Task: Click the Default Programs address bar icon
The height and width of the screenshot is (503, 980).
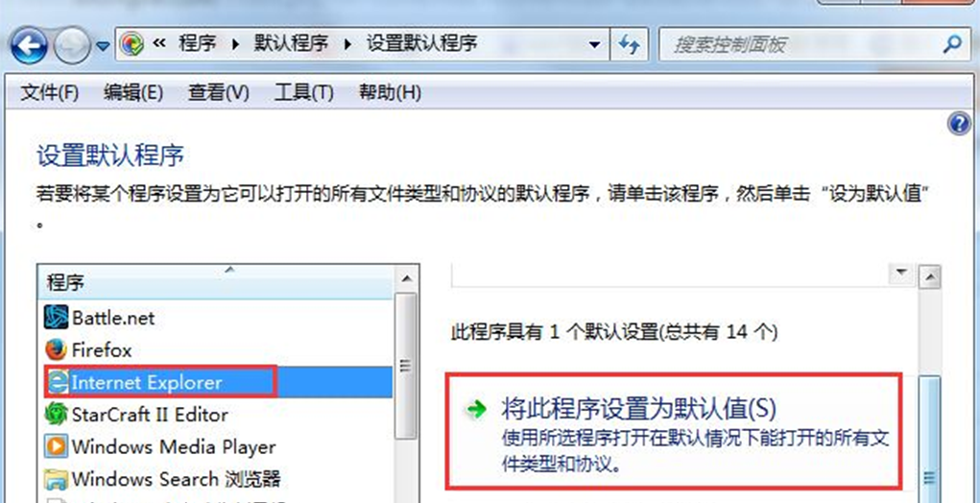Action: tap(131, 44)
